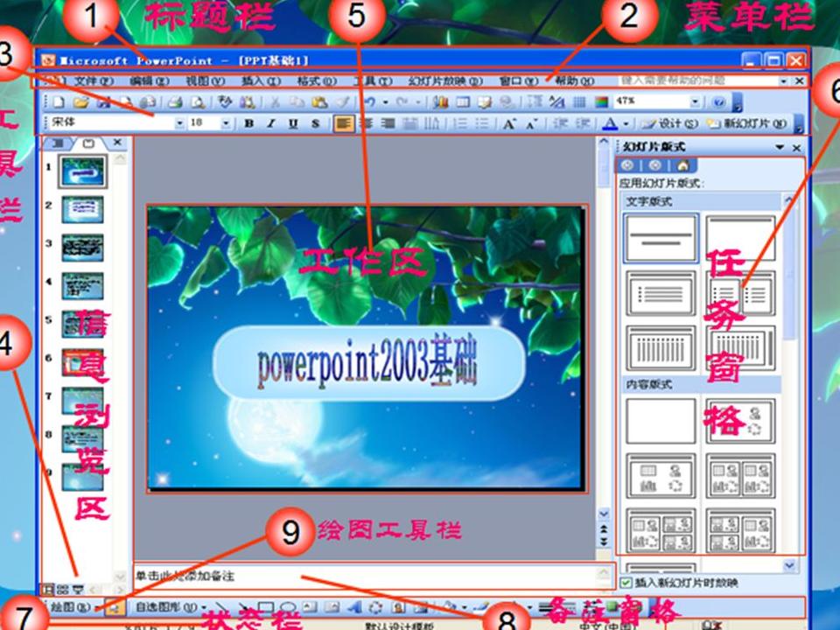Click the Print Preview icon
The width and height of the screenshot is (840, 630).
pos(197,101)
